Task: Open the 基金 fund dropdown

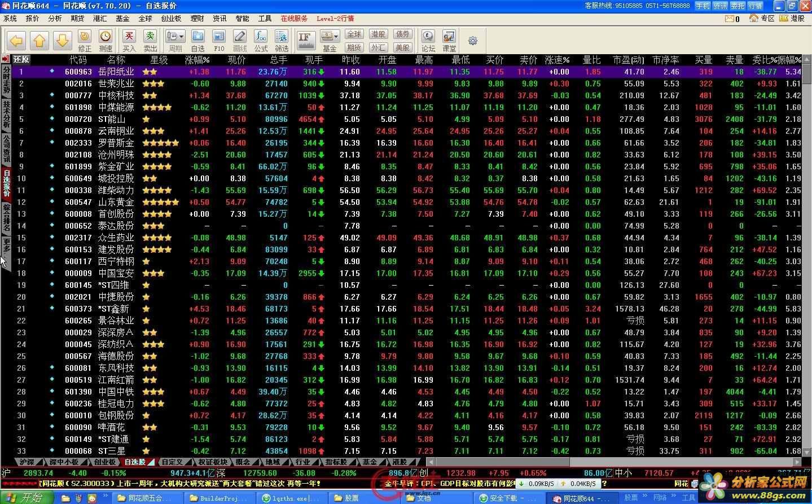Action: coord(330,41)
